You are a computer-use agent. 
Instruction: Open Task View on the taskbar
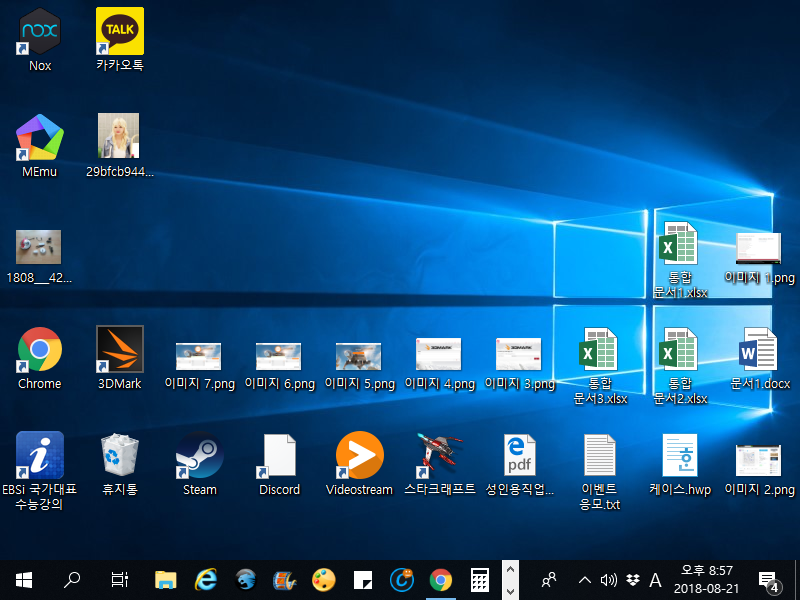(120, 580)
